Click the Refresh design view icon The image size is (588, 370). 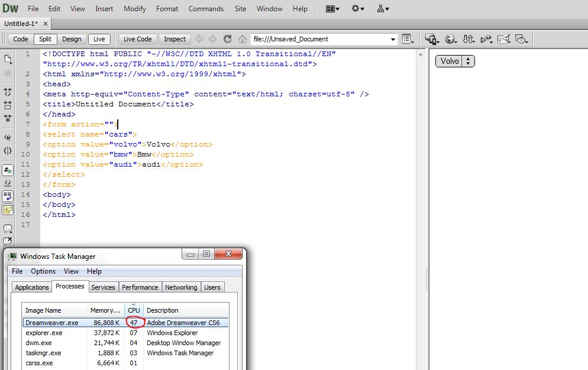click(x=227, y=39)
